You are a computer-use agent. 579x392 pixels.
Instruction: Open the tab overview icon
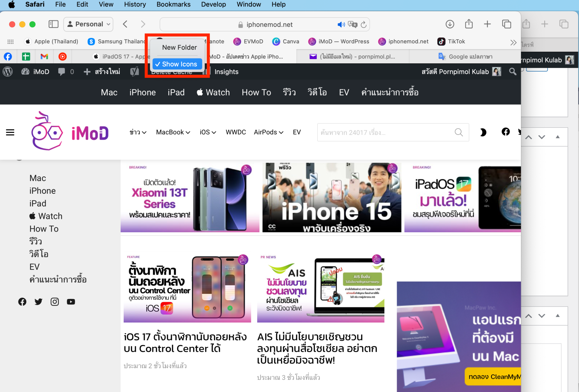506,24
